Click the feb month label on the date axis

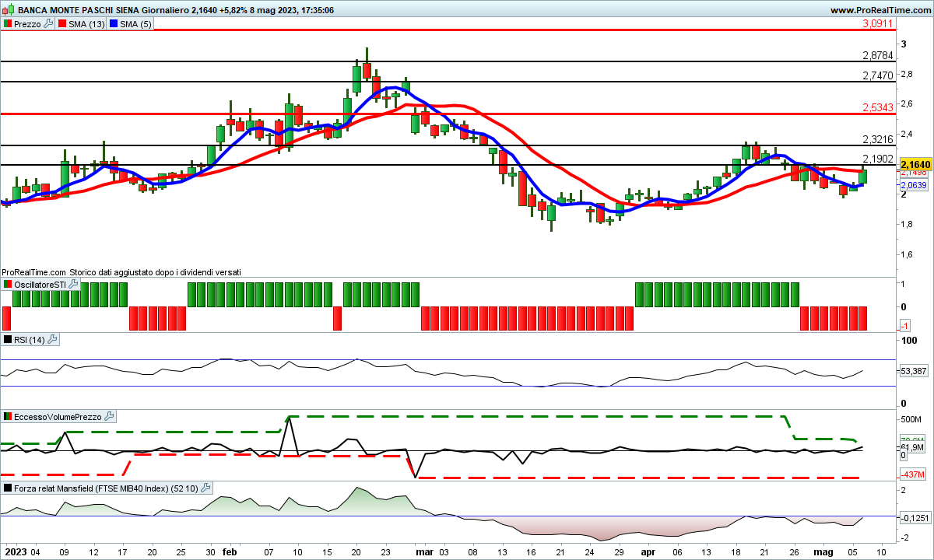point(230,551)
